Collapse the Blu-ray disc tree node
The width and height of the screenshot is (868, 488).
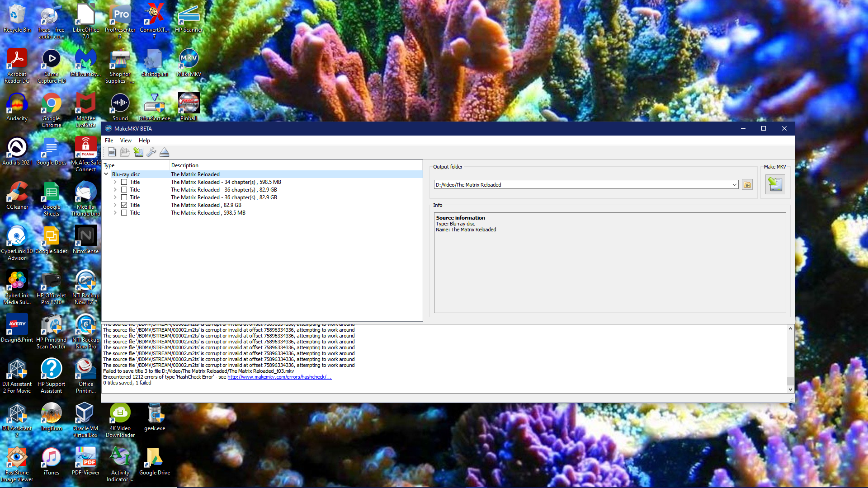106,174
